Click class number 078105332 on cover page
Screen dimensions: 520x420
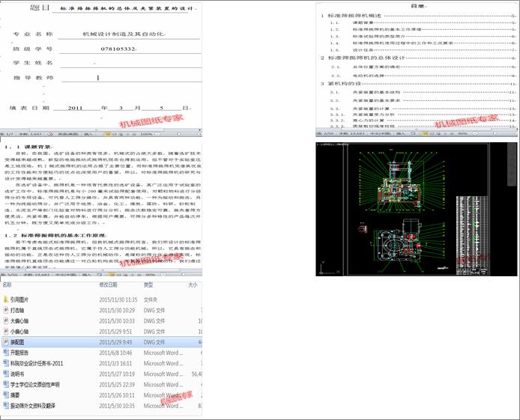tap(118, 49)
